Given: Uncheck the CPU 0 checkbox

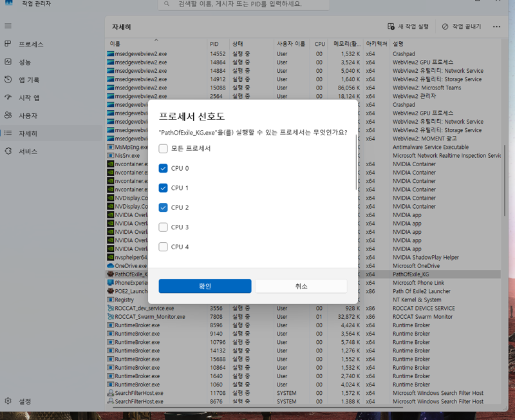Looking at the screenshot, I should coord(164,168).
